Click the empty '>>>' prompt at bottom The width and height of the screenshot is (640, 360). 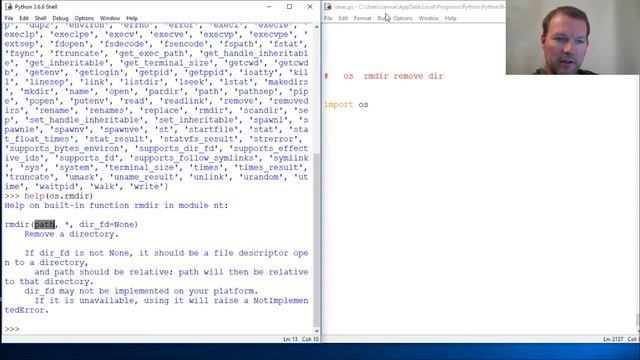[12, 329]
